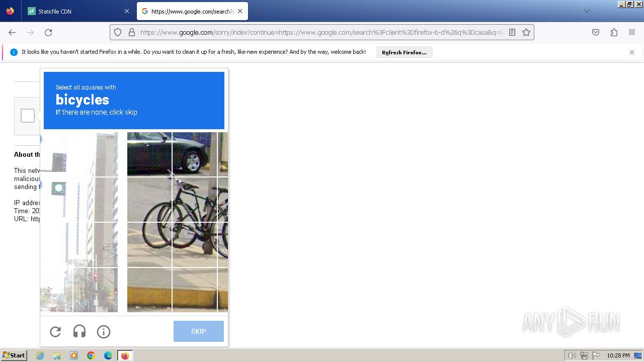
Task: Select the Google search tab
Action: [192, 11]
